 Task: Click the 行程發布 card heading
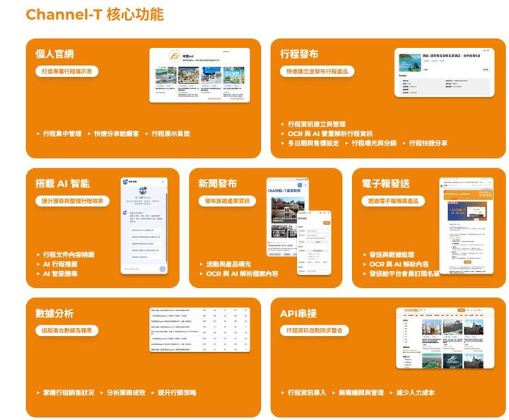(x=299, y=54)
